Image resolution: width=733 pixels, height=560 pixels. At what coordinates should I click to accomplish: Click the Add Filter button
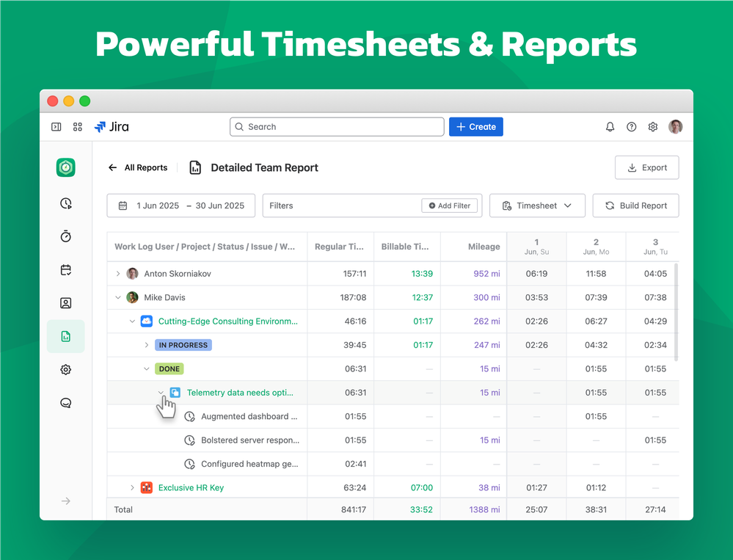[449, 206]
